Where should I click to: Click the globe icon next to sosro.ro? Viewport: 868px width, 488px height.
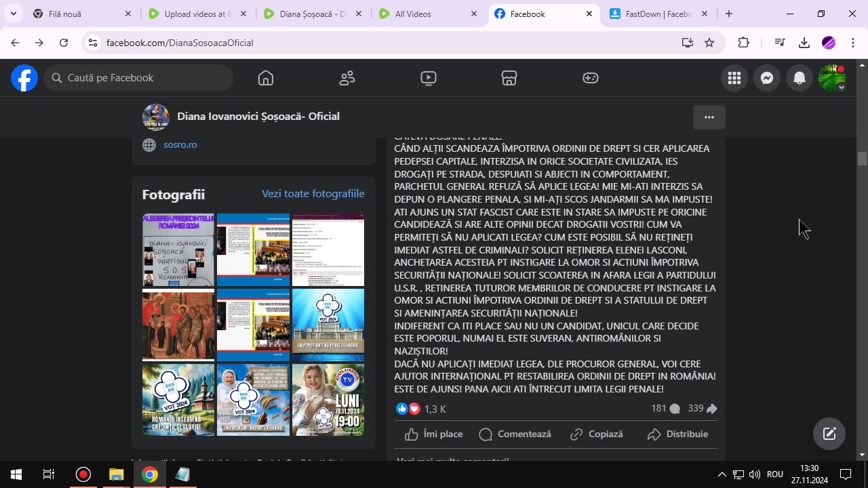pos(149,144)
